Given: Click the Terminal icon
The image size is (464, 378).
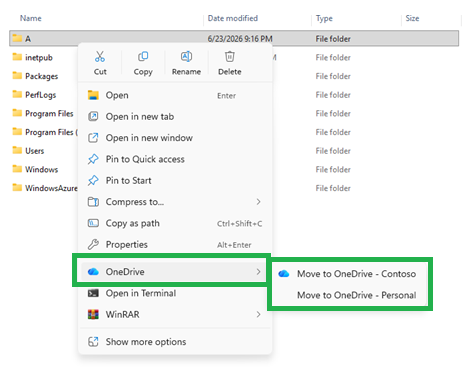Looking at the screenshot, I should pyautogui.click(x=93, y=293).
